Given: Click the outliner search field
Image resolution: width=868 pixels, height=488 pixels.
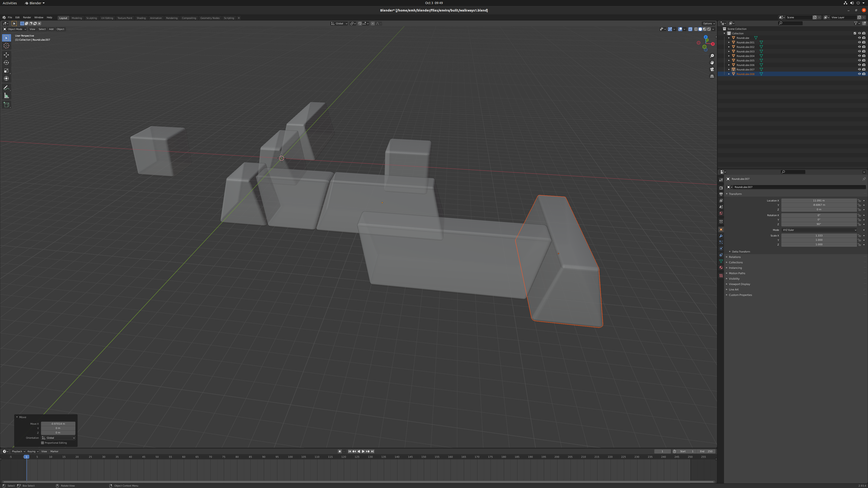Looking at the screenshot, I should tap(790, 23).
